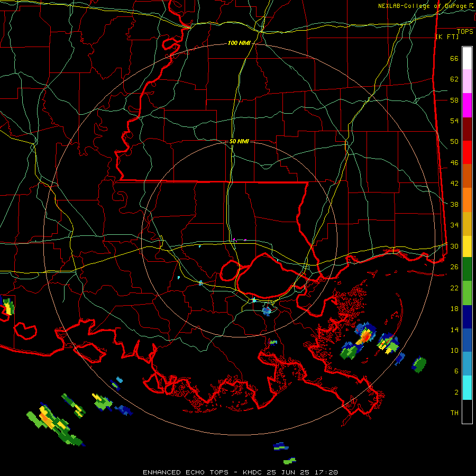Image resolution: width=476 pixels, height=476 pixels.
Task: Click the black TH legend swatch
Action: [467, 411]
